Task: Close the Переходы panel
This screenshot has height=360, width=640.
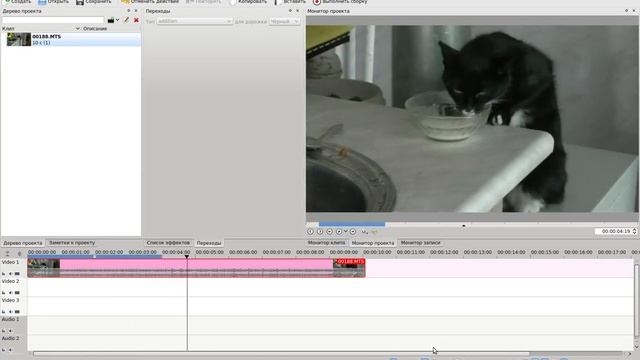Action: (298, 11)
